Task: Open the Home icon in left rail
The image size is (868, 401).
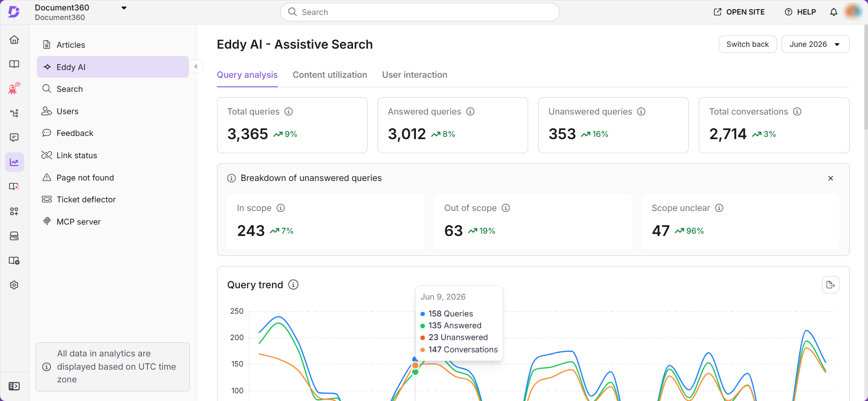Action: click(14, 40)
